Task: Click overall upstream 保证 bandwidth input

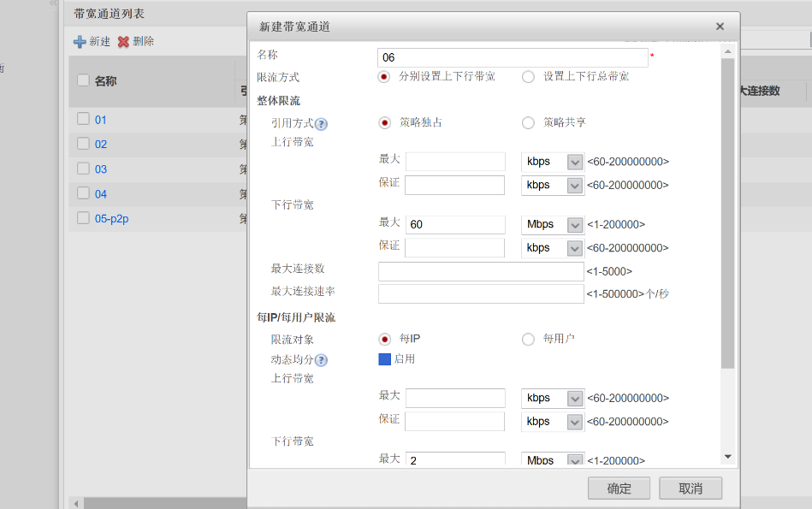Action: 454,185
